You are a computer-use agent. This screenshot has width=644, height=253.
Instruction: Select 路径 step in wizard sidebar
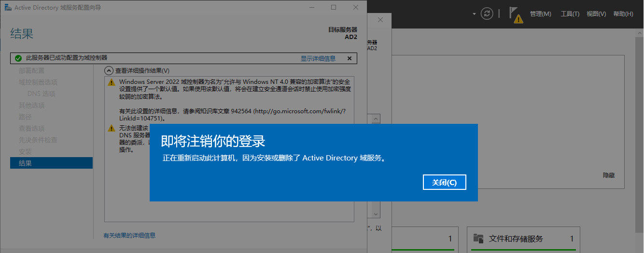pos(25,117)
